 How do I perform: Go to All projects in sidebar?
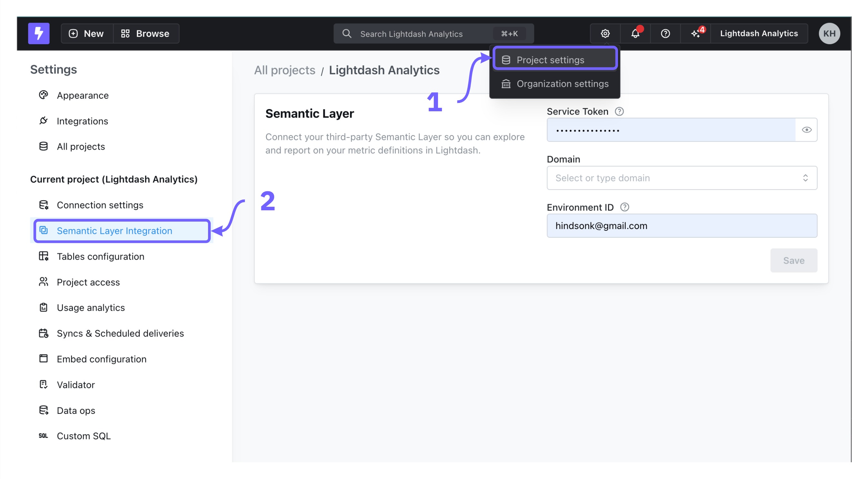(121, 146)
